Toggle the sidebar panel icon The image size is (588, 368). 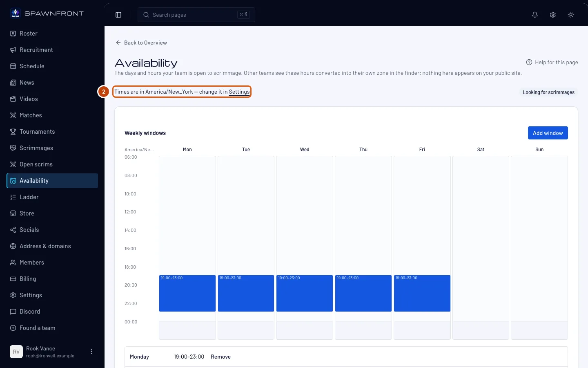tap(118, 15)
